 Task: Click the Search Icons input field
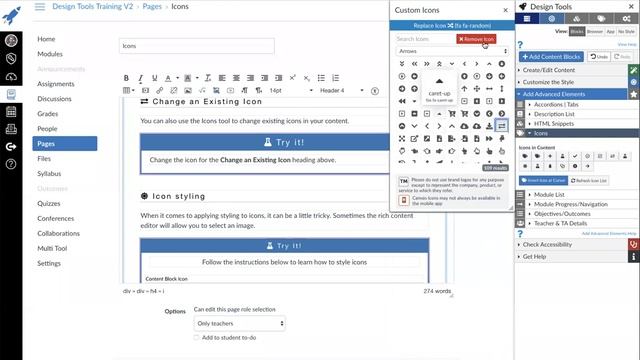click(x=424, y=39)
